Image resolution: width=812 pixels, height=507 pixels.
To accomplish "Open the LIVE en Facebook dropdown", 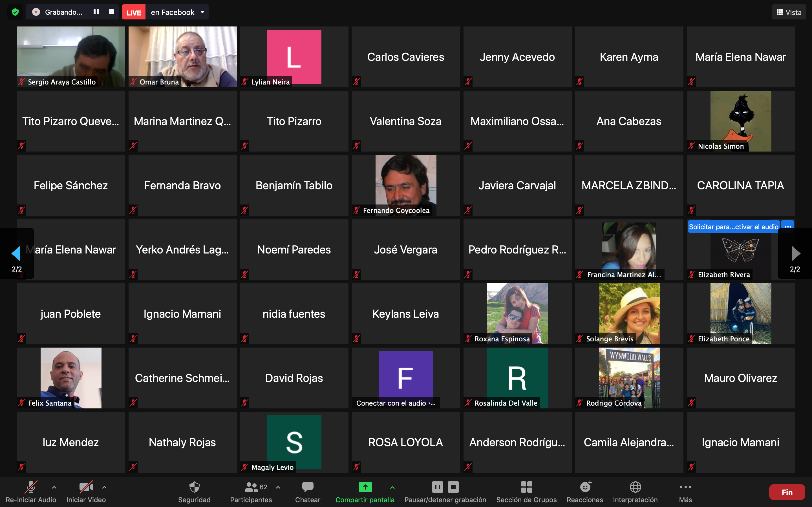I will (202, 12).
